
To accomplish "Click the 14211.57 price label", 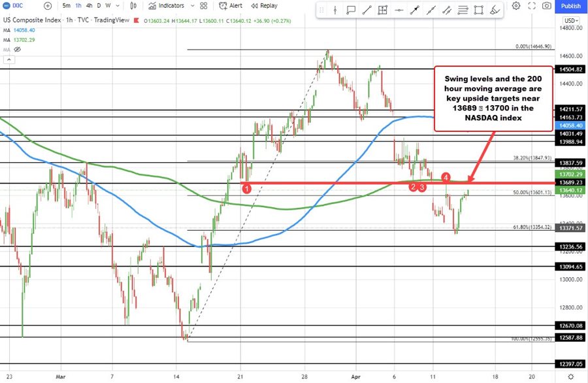I will (x=571, y=109).
